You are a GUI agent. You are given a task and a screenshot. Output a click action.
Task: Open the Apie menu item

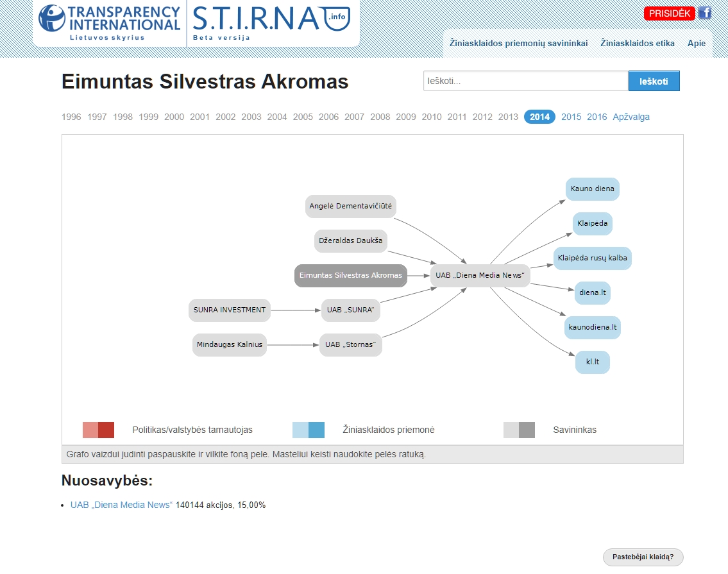697,43
